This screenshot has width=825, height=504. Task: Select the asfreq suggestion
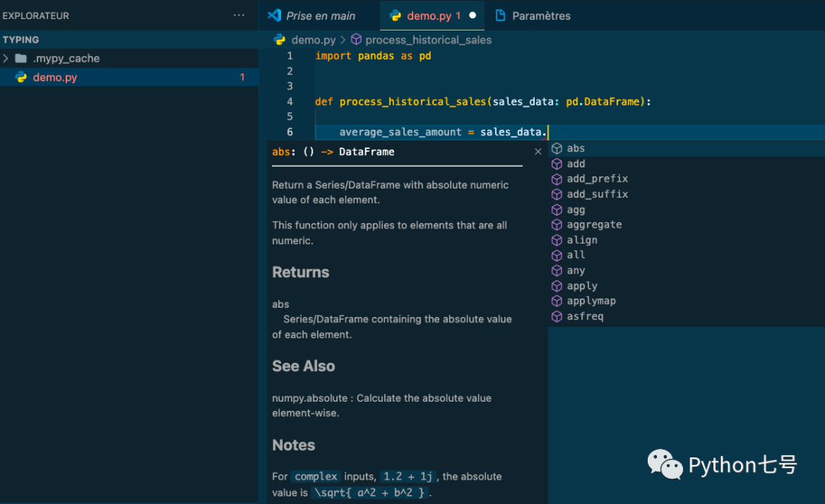(687, 316)
